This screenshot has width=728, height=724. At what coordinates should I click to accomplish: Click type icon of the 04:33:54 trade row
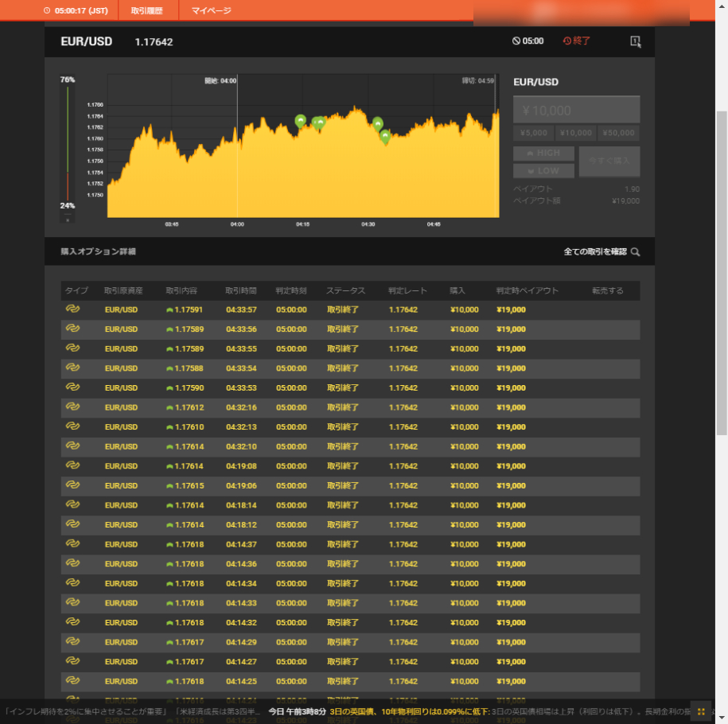click(x=72, y=367)
